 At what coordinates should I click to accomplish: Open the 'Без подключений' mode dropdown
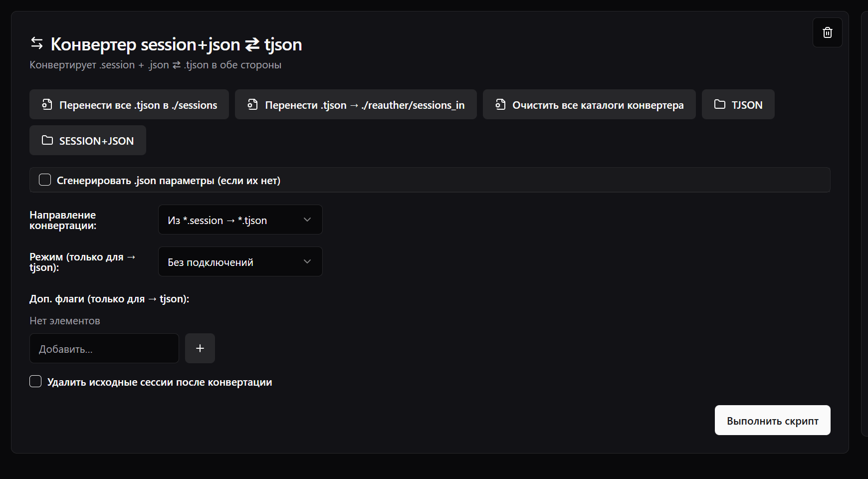coord(240,262)
